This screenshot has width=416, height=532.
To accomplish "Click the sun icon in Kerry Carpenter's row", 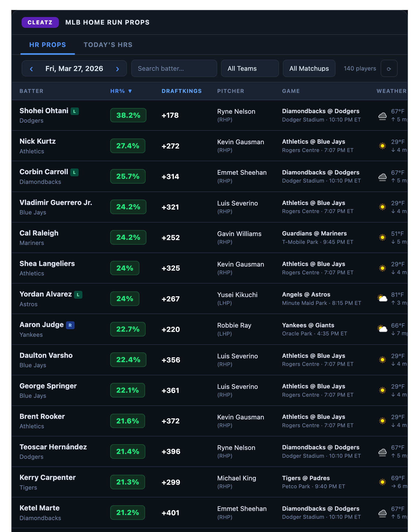I will tap(383, 482).
